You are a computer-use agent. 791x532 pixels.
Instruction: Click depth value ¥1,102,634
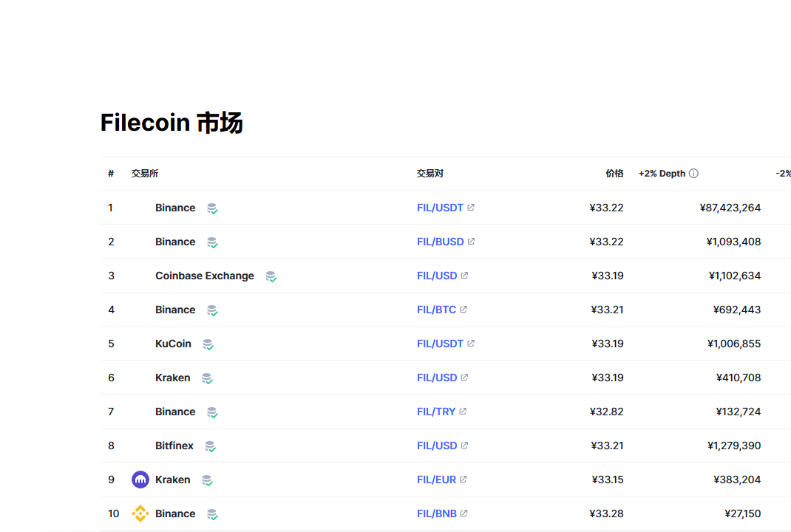735,276
